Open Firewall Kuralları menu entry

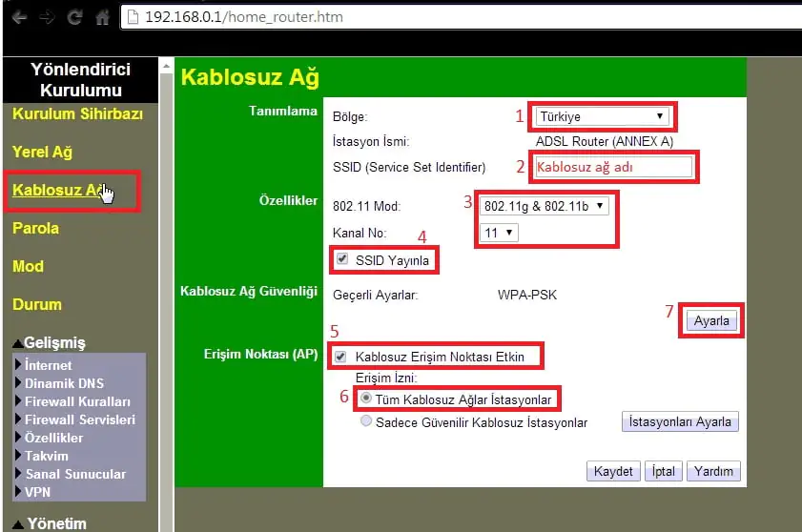click(x=78, y=401)
